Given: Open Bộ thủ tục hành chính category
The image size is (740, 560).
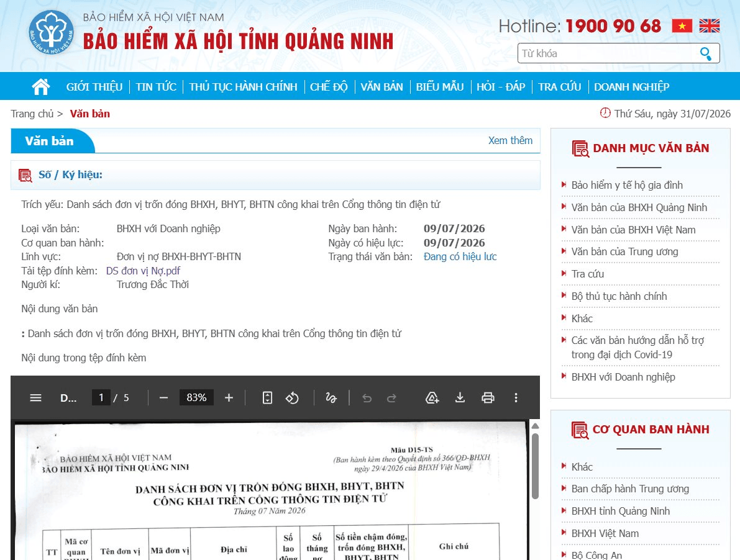Looking at the screenshot, I should point(619,296).
